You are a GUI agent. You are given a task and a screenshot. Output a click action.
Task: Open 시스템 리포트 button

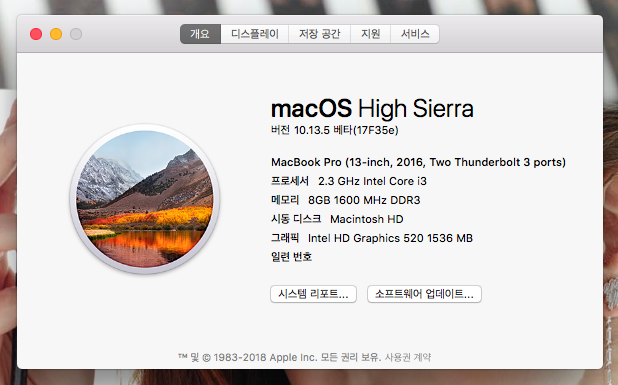click(313, 294)
